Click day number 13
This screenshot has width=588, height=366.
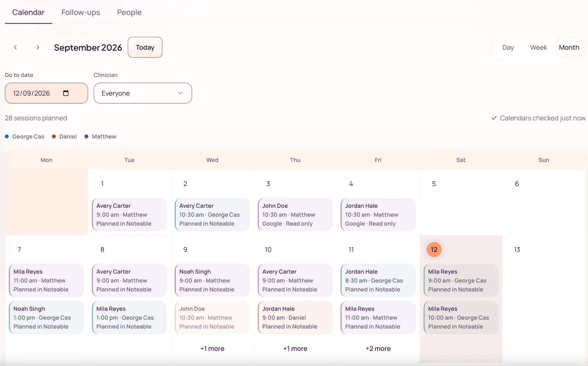tap(517, 250)
